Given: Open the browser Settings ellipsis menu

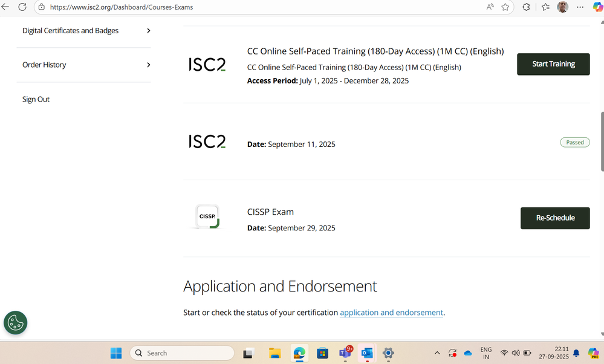Looking at the screenshot, I should click(579, 7).
